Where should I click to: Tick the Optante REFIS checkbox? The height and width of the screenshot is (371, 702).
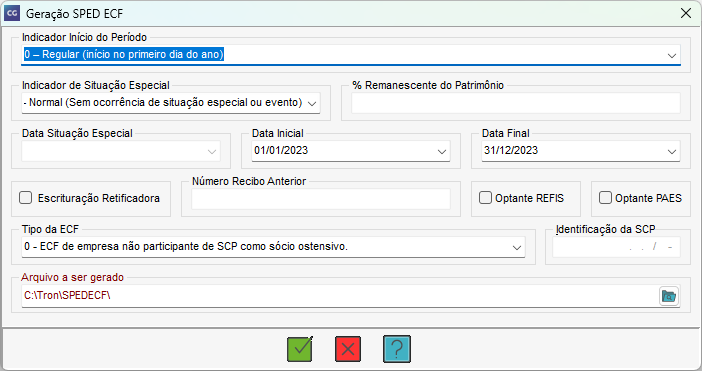point(485,198)
